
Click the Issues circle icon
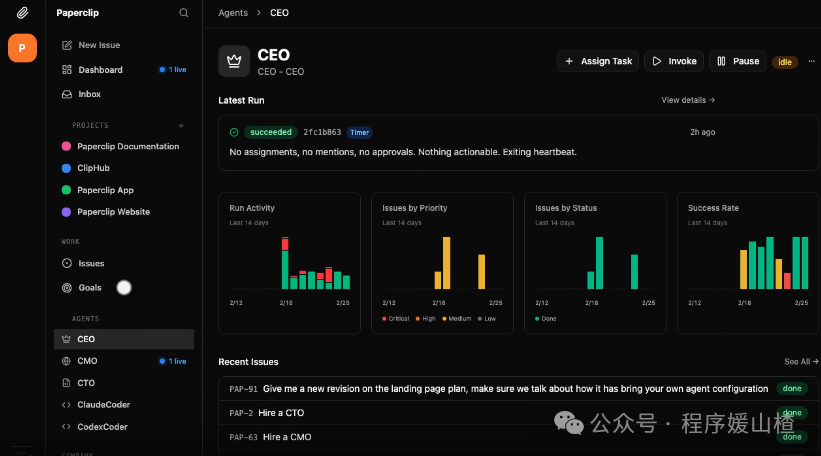66,263
